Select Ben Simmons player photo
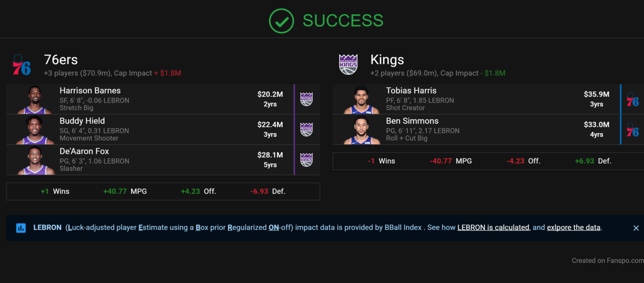The image size is (644, 283). tap(362, 130)
